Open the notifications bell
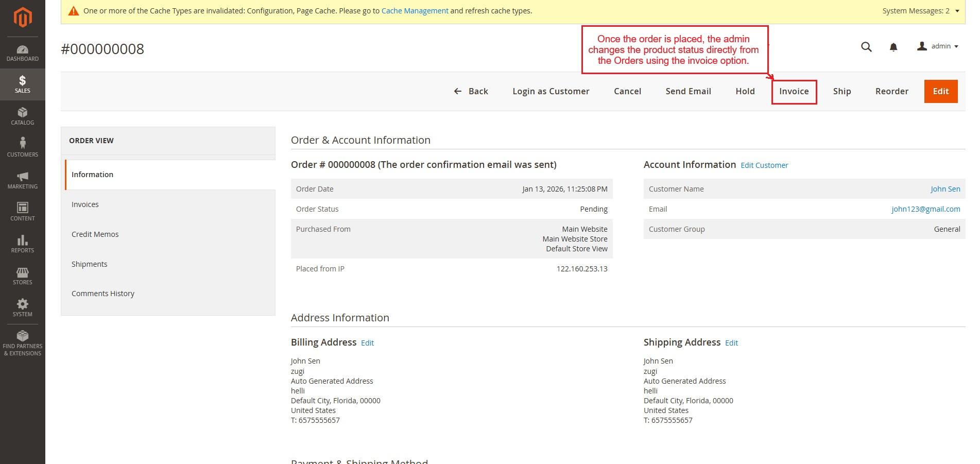 pos(893,47)
